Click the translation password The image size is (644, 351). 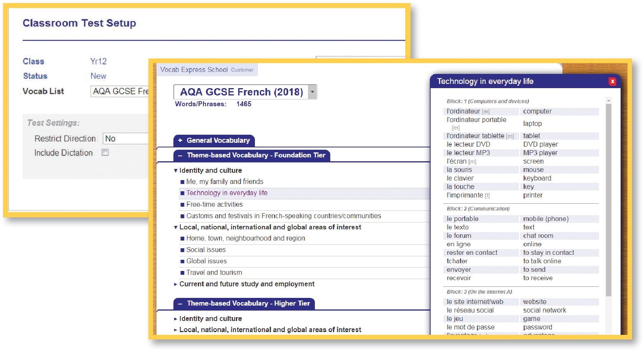pos(537,327)
